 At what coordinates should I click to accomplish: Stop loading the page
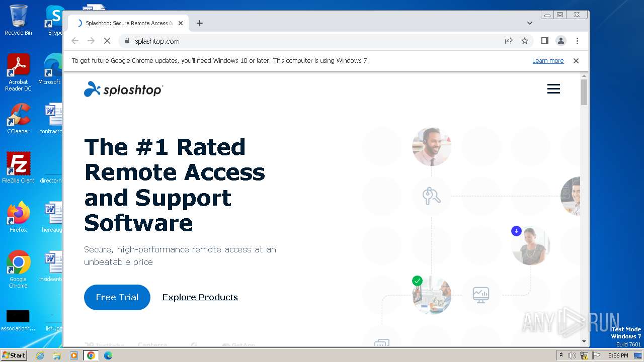(x=107, y=41)
